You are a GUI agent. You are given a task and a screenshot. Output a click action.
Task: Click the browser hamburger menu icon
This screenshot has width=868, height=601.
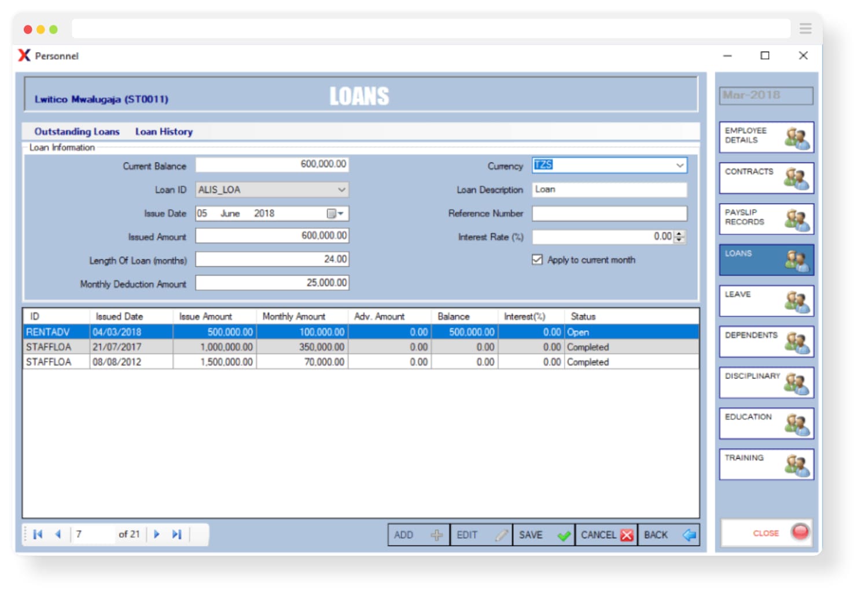[x=806, y=28]
